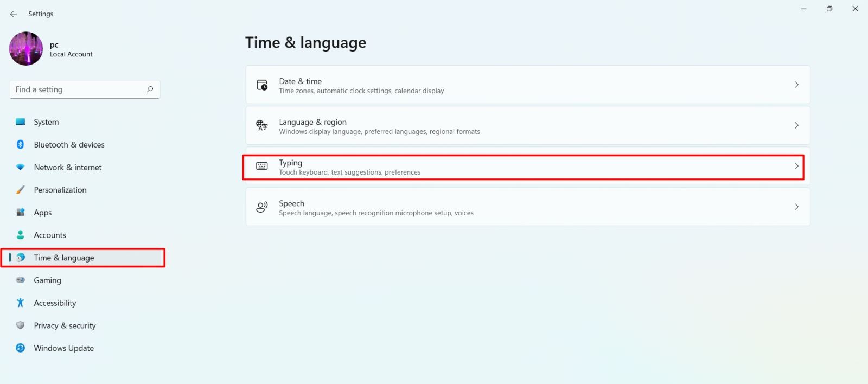Click the Date & time clock icon
Image resolution: width=868 pixels, height=384 pixels.
(x=262, y=85)
